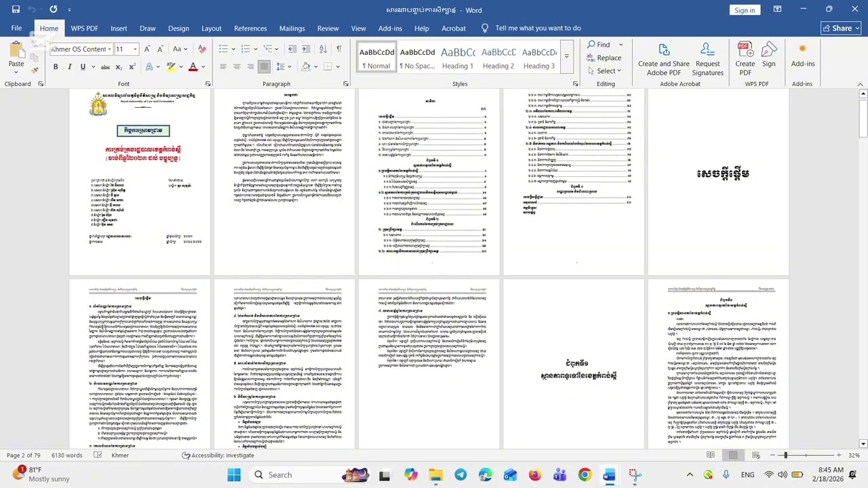Save document with quick access disk icon
Screen dimensions: 868x488
click(16, 9)
